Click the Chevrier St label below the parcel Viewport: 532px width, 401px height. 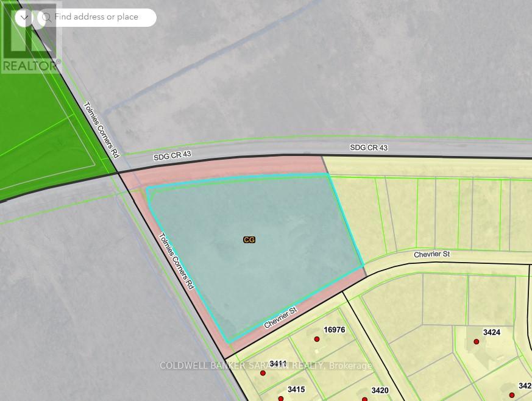pos(280,318)
